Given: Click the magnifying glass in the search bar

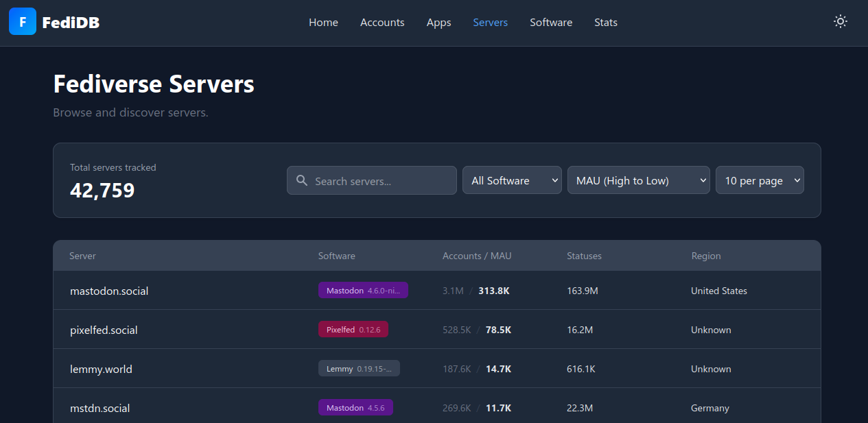Looking at the screenshot, I should pos(302,180).
